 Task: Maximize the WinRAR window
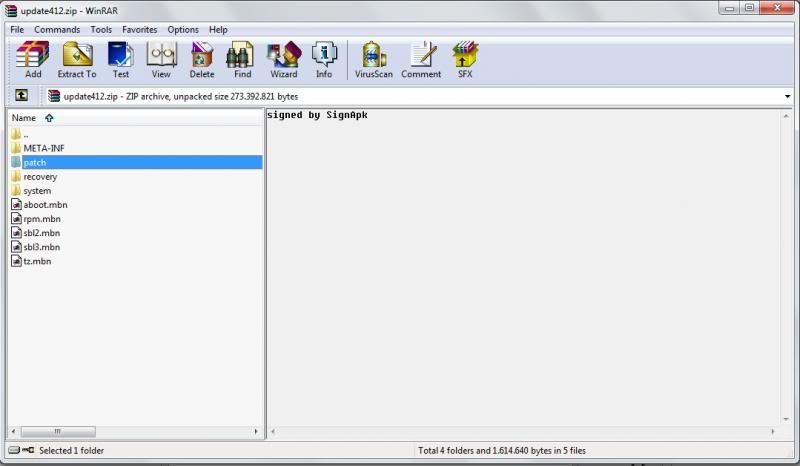749,8
